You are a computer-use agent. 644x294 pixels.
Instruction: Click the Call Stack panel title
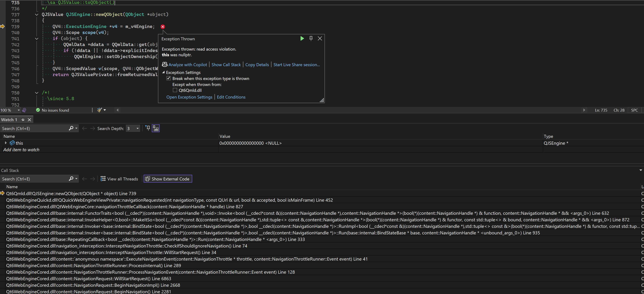click(x=10, y=170)
